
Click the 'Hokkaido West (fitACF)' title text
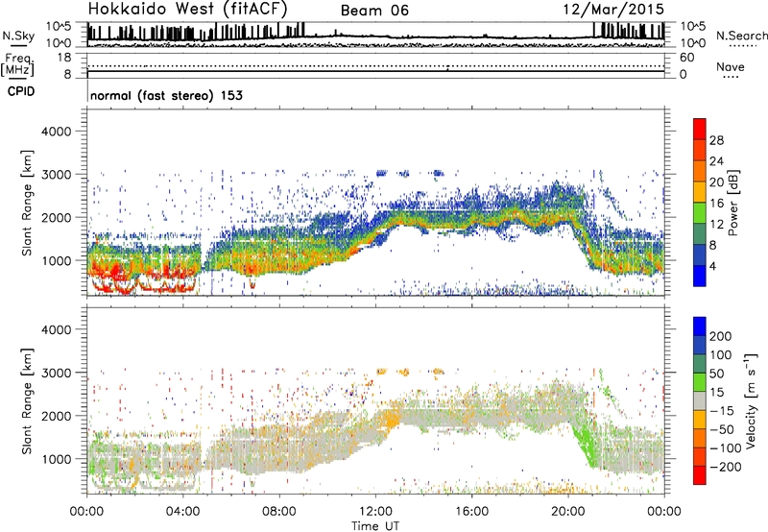click(x=187, y=9)
